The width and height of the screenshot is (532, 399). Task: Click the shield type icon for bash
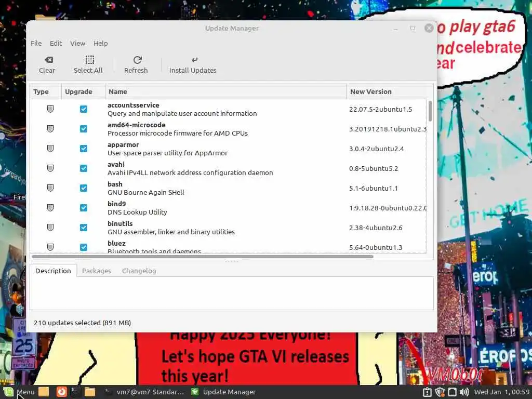click(x=50, y=188)
